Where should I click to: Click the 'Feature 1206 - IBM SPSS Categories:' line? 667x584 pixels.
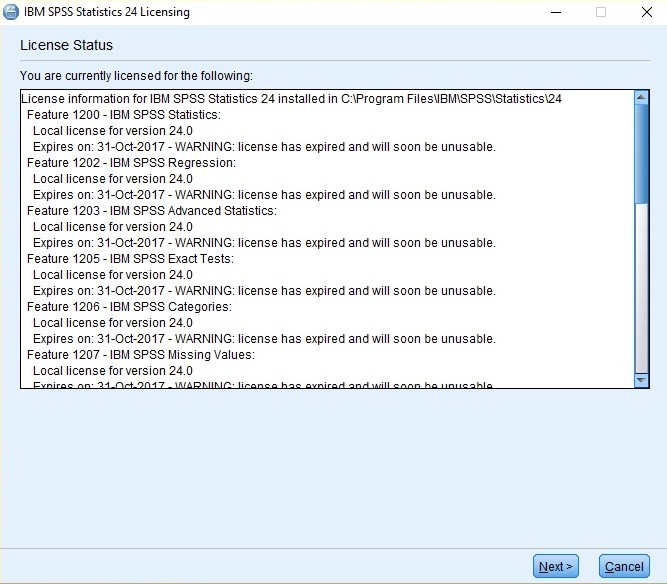[x=129, y=307]
